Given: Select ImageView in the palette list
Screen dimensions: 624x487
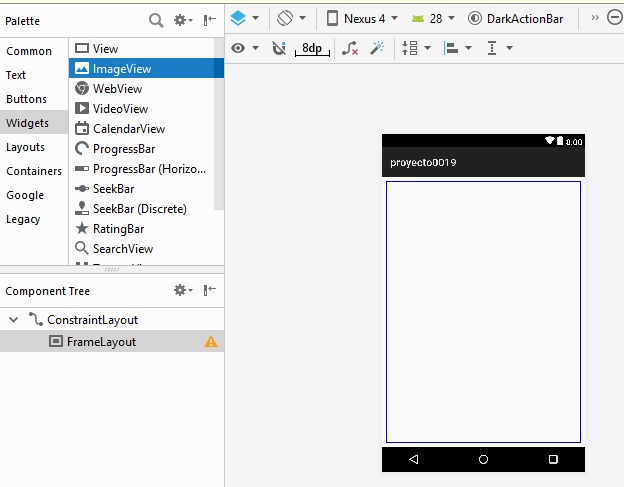Looking at the screenshot, I should (x=121, y=69).
